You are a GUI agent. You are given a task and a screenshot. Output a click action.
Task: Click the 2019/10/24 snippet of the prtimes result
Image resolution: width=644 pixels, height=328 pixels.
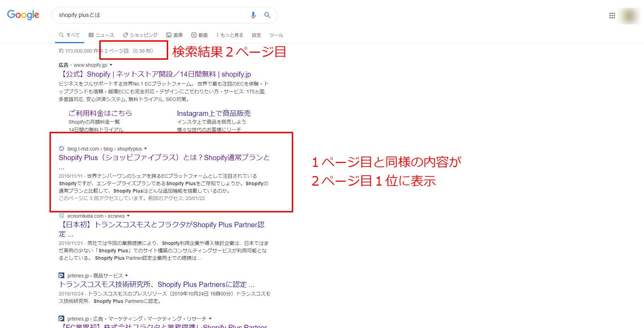coord(164,297)
